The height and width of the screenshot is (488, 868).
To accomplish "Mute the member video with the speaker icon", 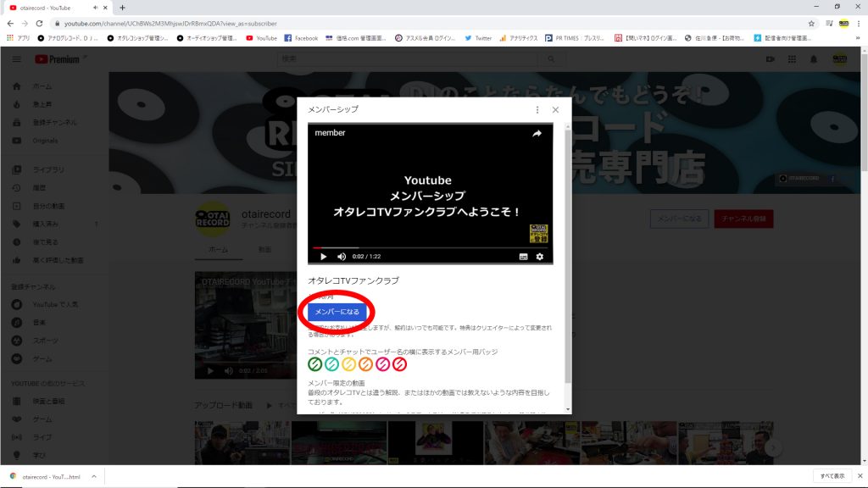I will coord(342,256).
